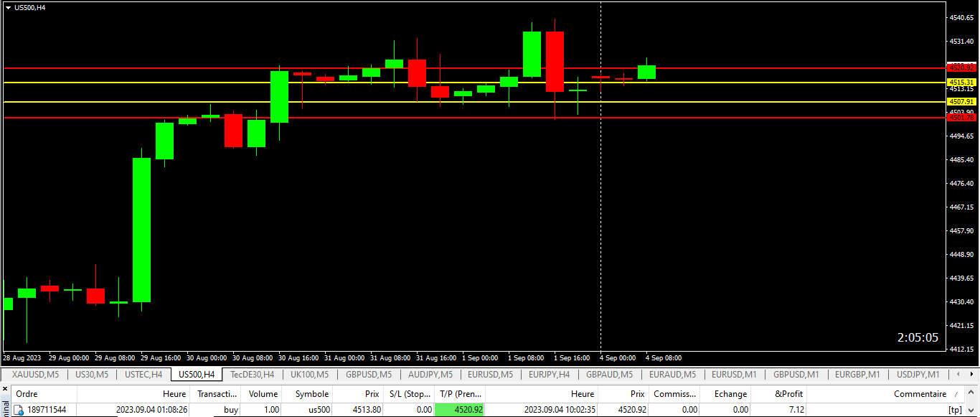The image size is (980, 417).
Task: Open the US500,H4 one-click trading arrow
Action: [x=8, y=8]
